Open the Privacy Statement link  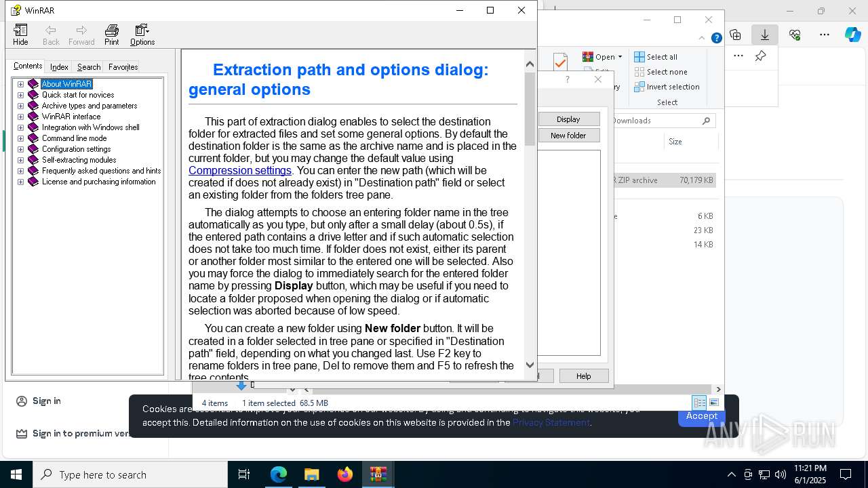pos(551,422)
